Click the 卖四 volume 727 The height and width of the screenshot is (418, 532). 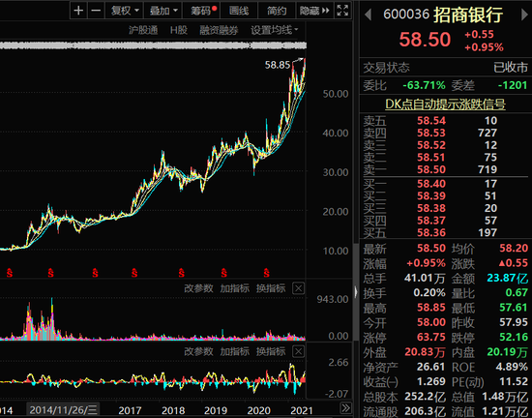[x=488, y=133]
